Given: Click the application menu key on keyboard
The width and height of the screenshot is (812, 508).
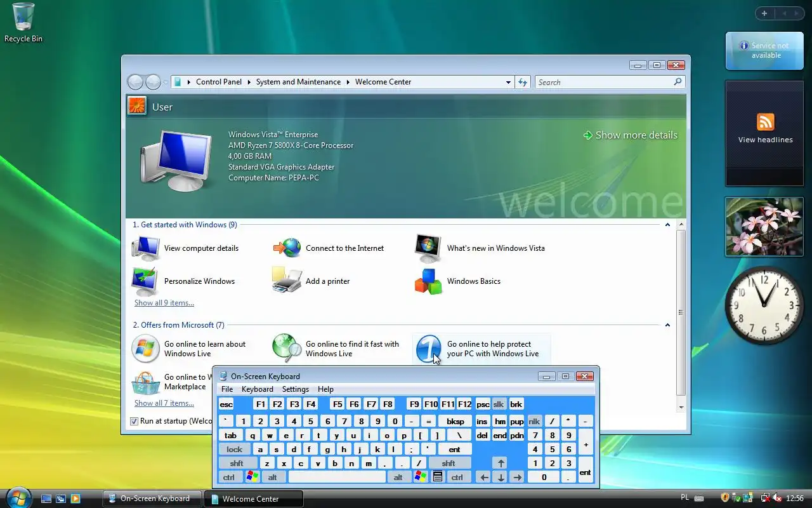Looking at the screenshot, I should click(x=437, y=477).
